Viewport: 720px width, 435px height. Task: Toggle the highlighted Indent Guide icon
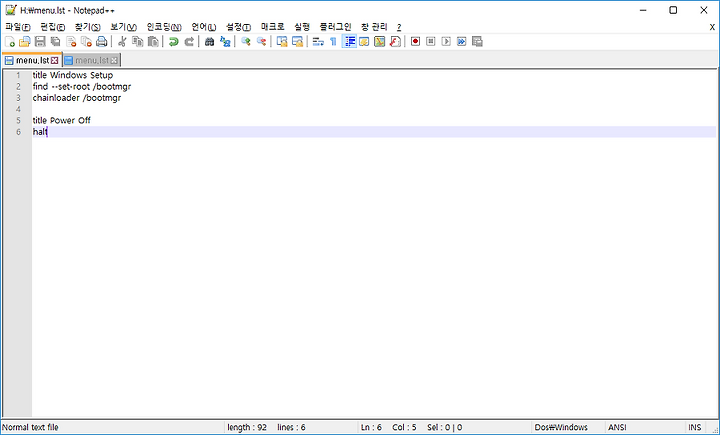pyautogui.click(x=349, y=42)
